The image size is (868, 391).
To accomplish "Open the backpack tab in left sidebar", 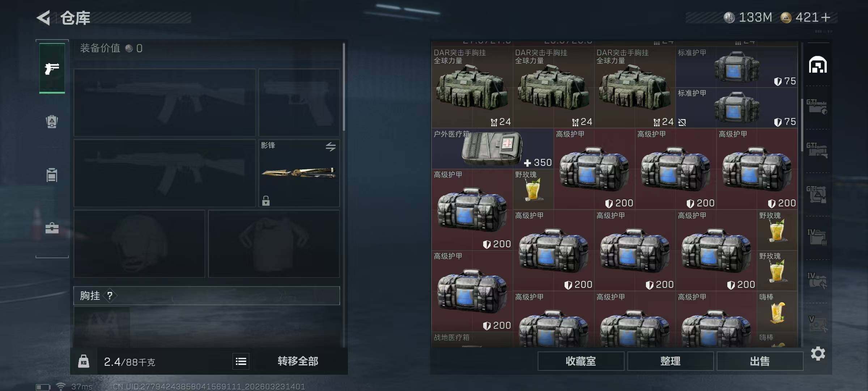I will tap(52, 121).
